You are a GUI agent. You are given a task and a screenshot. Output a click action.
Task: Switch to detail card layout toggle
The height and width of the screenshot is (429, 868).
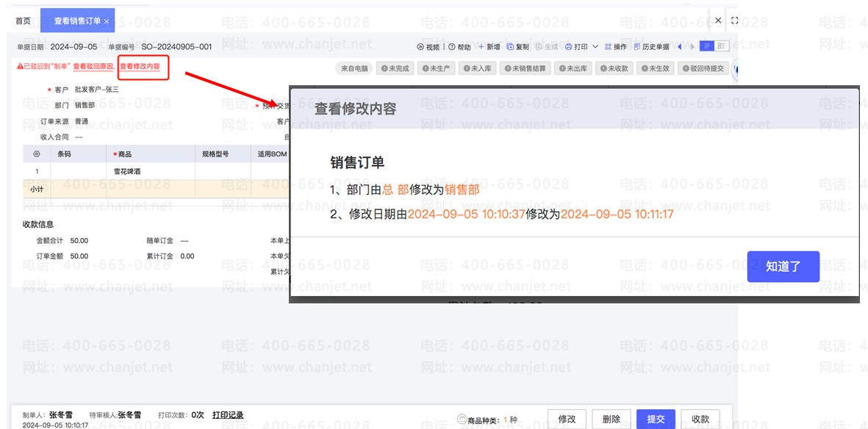tap(721, 46)
